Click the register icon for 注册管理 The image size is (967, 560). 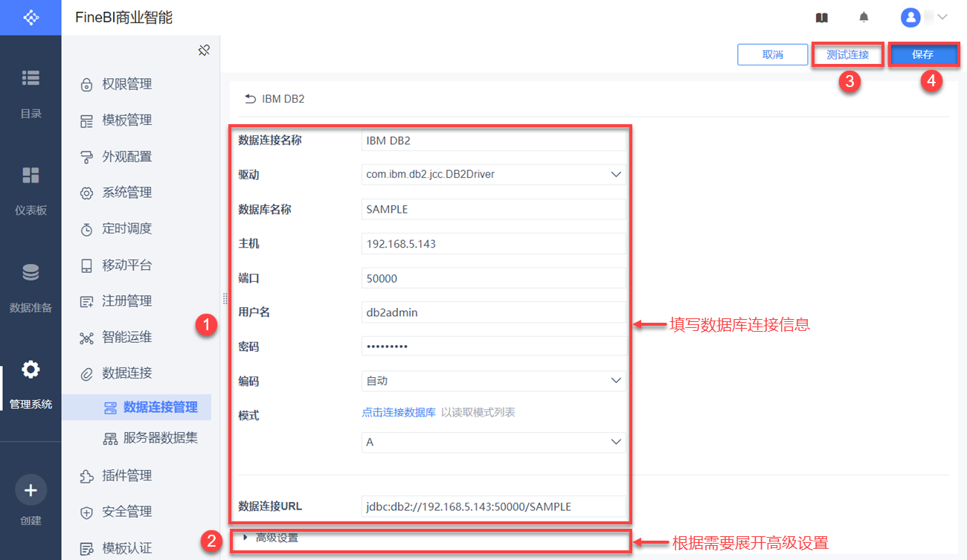[86, 301]
